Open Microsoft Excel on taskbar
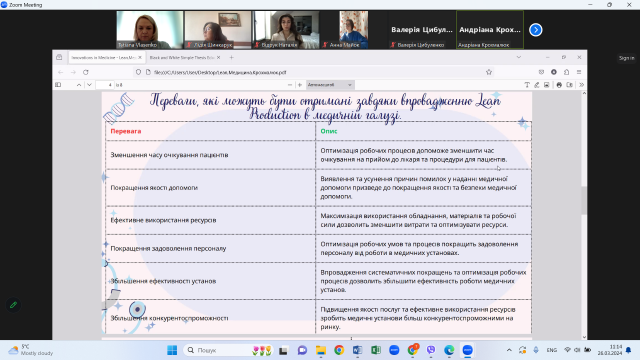The image size is (640, 360). (x=376, y=350)
